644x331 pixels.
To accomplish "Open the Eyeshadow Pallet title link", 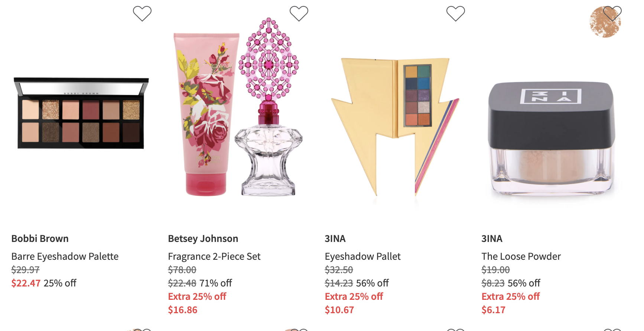I will pyautogui.click(x=362, y=256).
